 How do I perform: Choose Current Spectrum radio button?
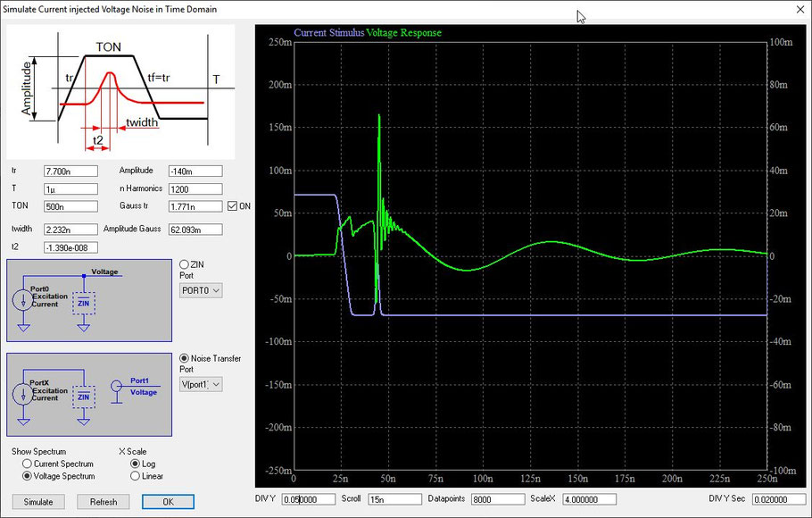[28, 464]
